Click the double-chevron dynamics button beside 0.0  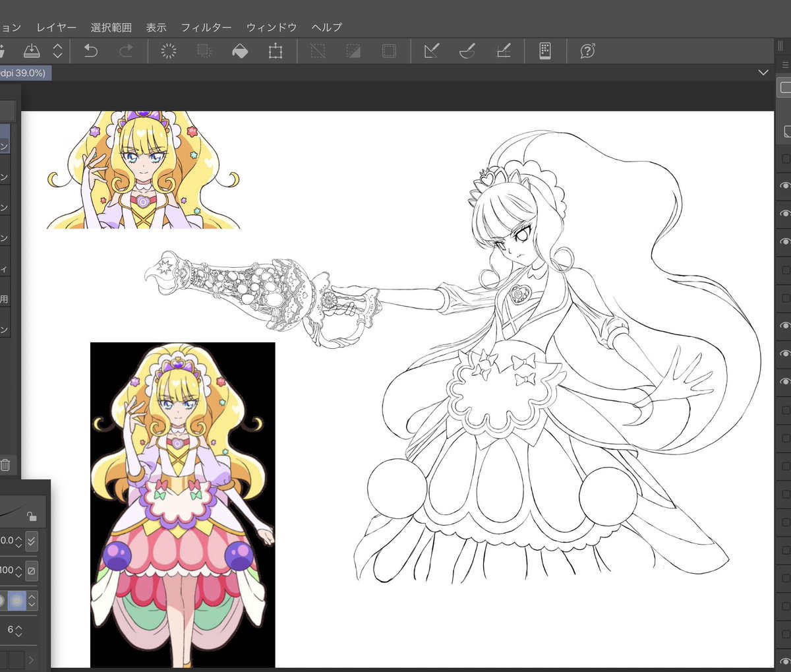32,541
